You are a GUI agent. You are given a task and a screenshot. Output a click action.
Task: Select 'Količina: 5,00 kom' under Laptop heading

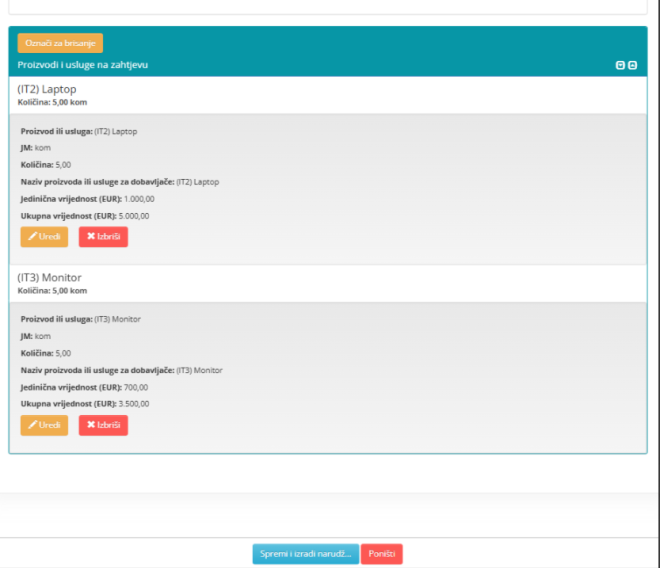[52, 102]
